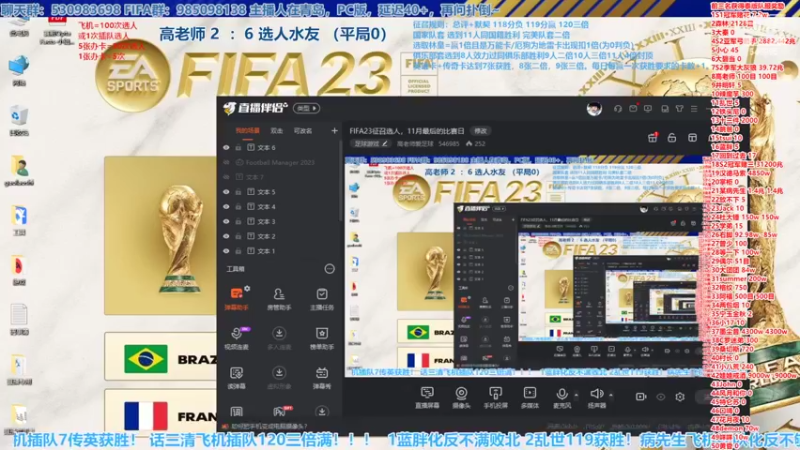Hide the 文本 2 layer
The height and width of the screenshot is (450, 800).
[226, 236]
